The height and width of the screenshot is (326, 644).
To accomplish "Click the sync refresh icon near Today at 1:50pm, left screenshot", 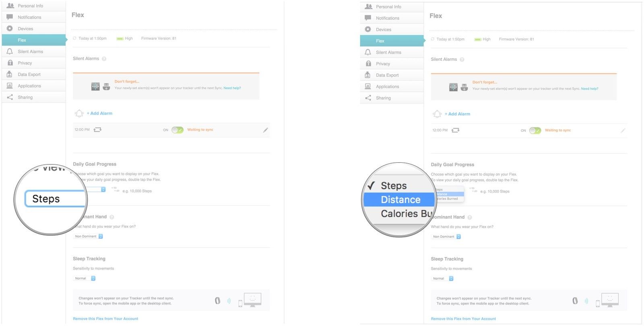I will pos(74,38).
